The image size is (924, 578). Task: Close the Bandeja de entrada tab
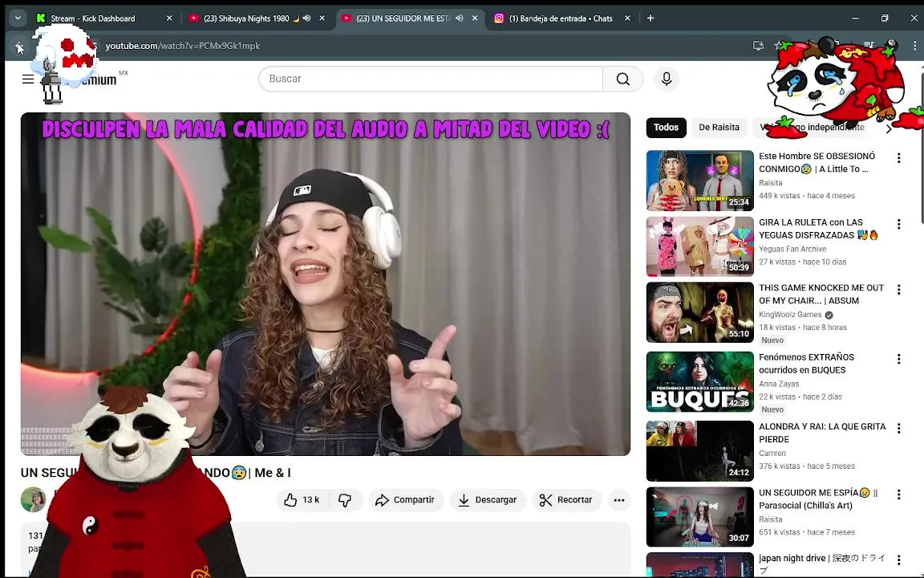[x=627, y=18]
